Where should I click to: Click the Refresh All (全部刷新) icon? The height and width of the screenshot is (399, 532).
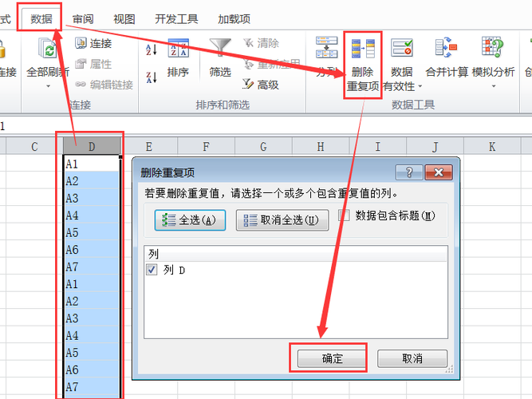48,49
